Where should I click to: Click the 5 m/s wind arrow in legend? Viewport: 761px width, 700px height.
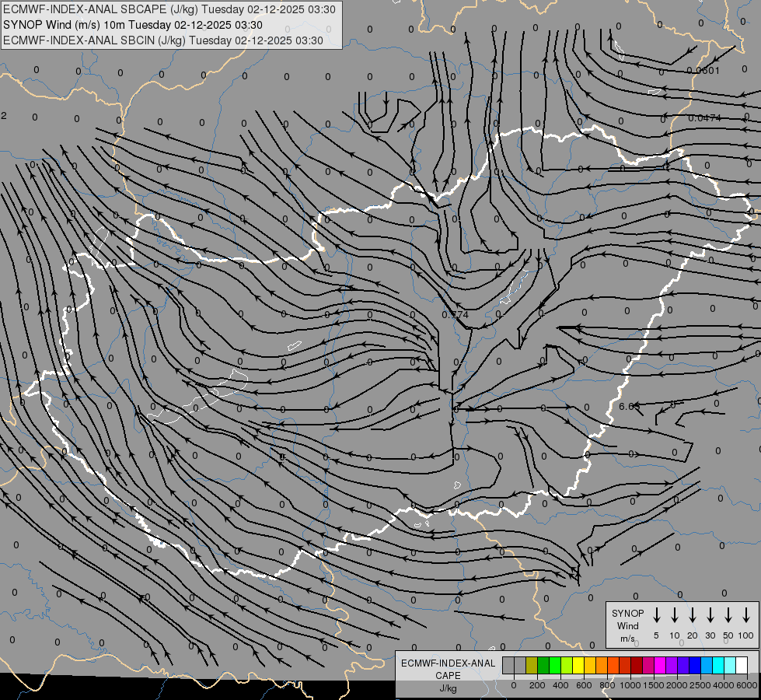pos(657,614)
